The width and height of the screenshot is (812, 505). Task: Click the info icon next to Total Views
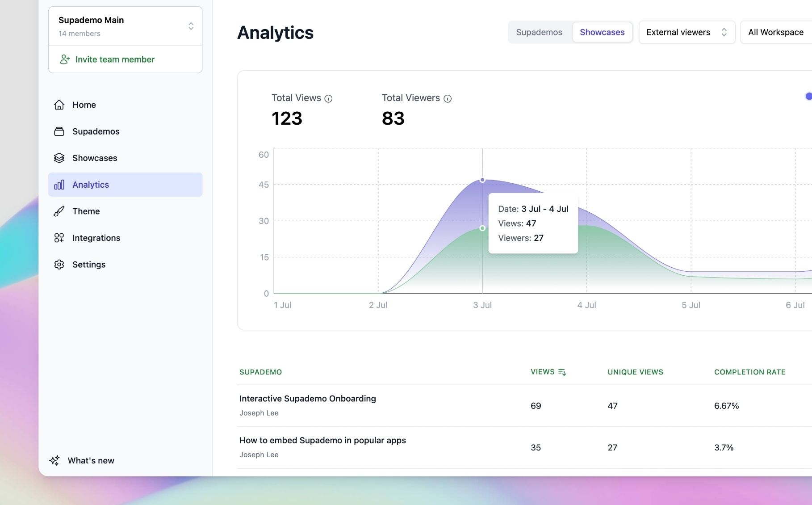pyautogui.click(x=328, y=99)
